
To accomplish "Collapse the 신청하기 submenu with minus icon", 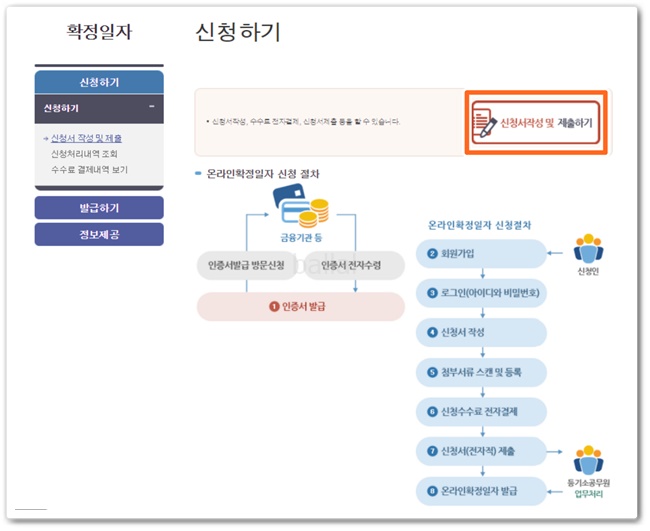I will [152, 107].
